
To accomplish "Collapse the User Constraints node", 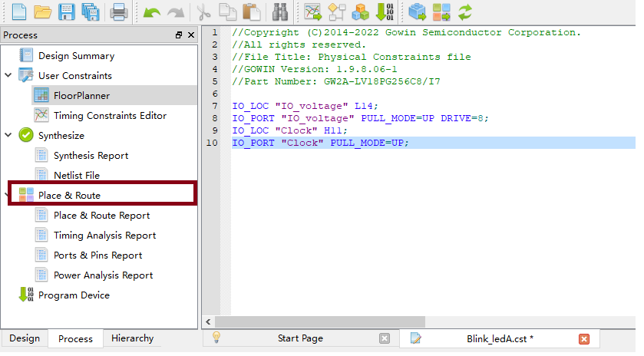I will tap(8, 75).
